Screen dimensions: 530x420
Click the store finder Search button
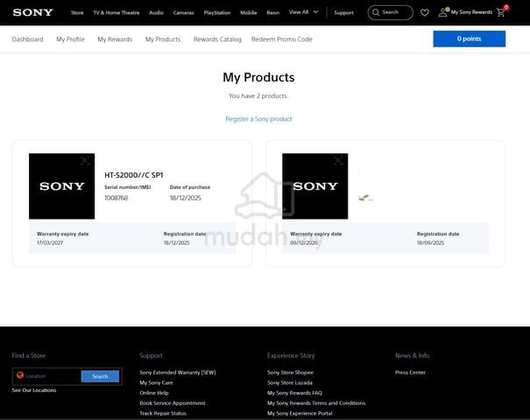click(100, 376)
